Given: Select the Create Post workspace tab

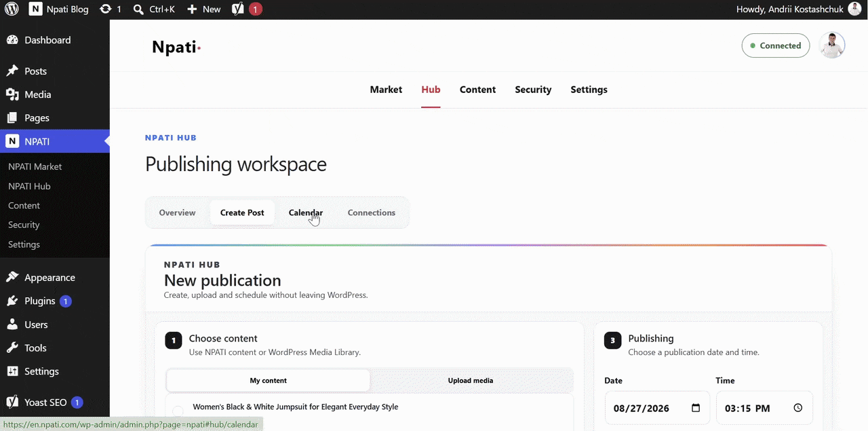Looking at the screenshot, I should tap(242, 212).
